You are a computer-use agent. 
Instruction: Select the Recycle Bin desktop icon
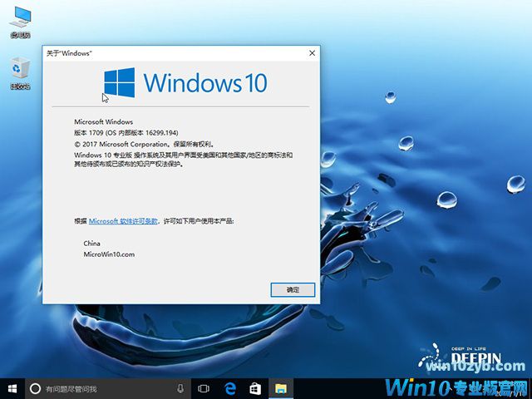point(20,71)
